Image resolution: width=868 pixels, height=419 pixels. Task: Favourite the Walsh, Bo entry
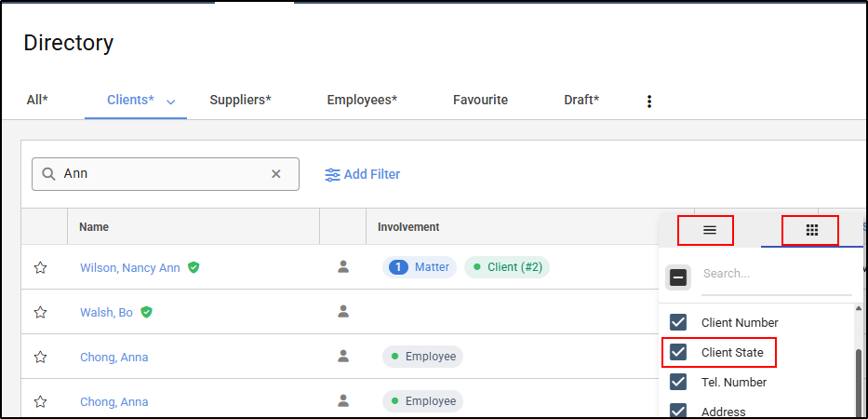tap(40, 313)
